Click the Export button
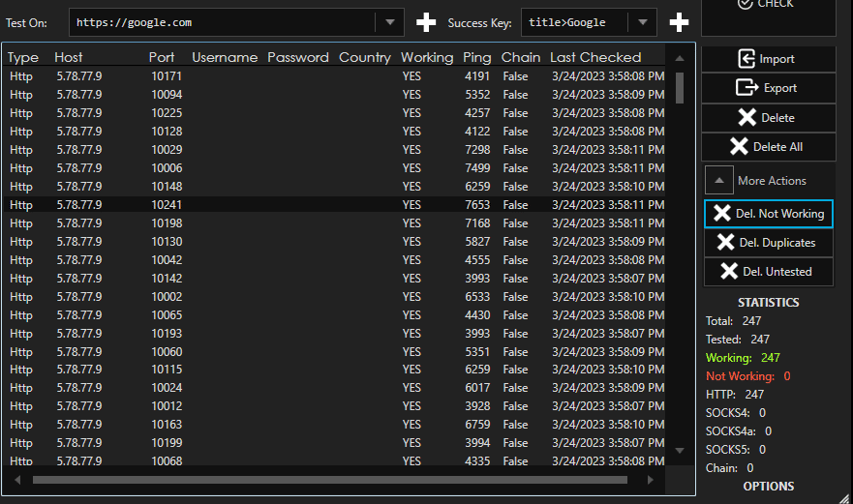853x504 pixels. point(768,87)
